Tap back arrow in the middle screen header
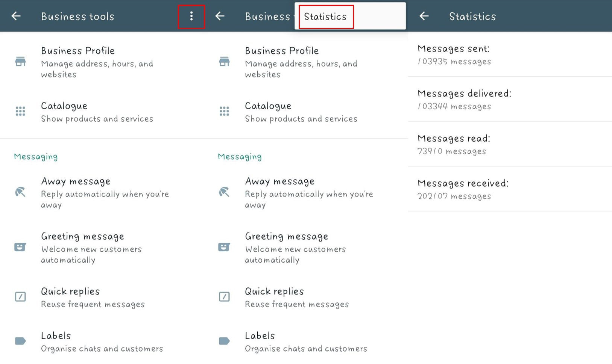 pyautogui.click(x=220, y=16)
